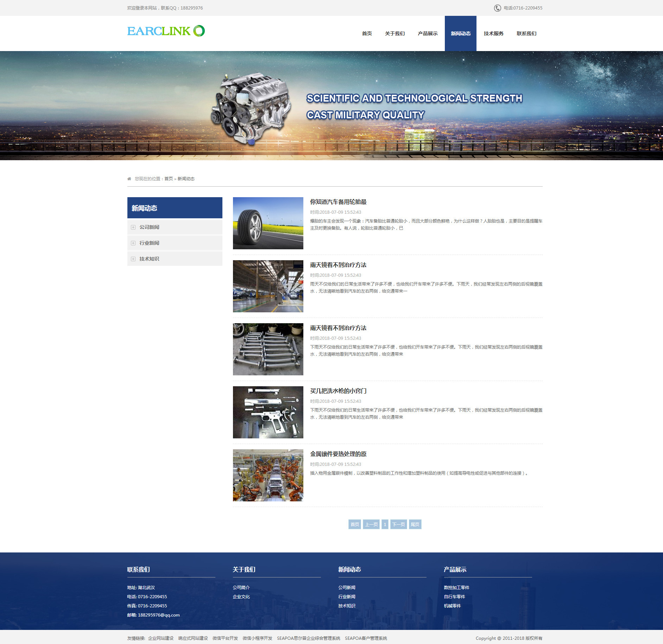Screen dimensions: 663x644
Task: Expand plus icon beside 公司新闻
Action: (133, 227)
